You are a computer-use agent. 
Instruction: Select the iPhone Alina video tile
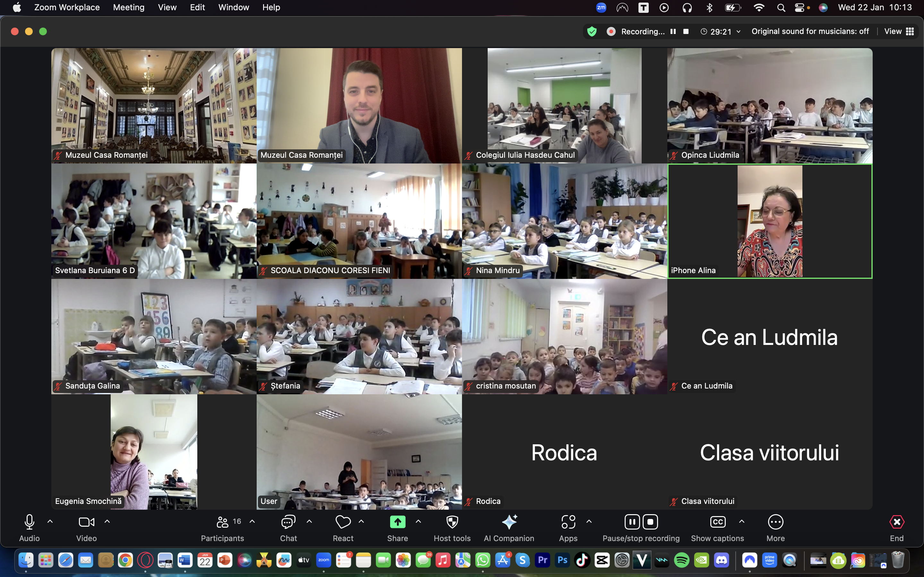point(769,221)
